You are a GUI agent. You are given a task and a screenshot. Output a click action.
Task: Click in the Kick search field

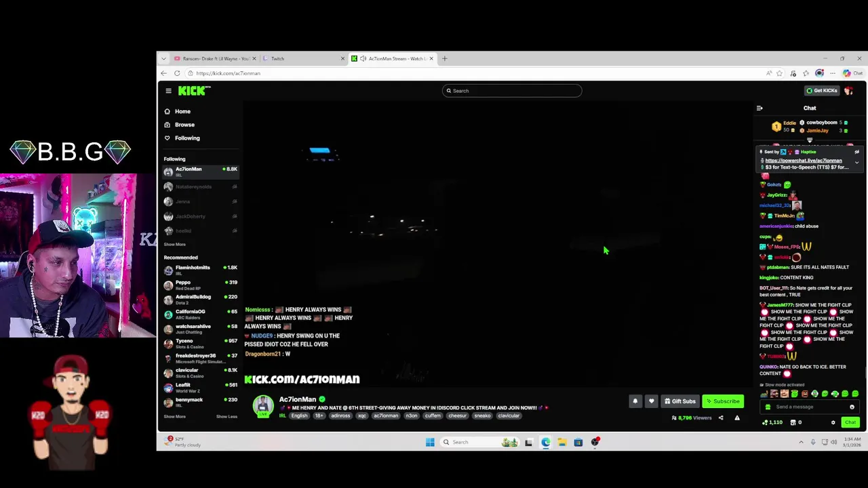coord(512,91)
